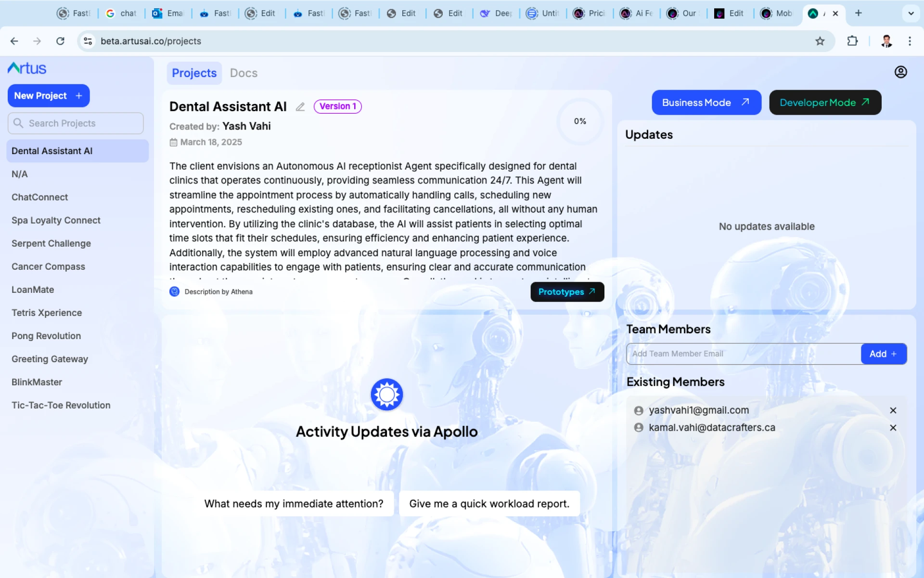This screenshot has width=924, height=578.
Task: Focus the Add Team Member Email field
Action: point(743,354)
